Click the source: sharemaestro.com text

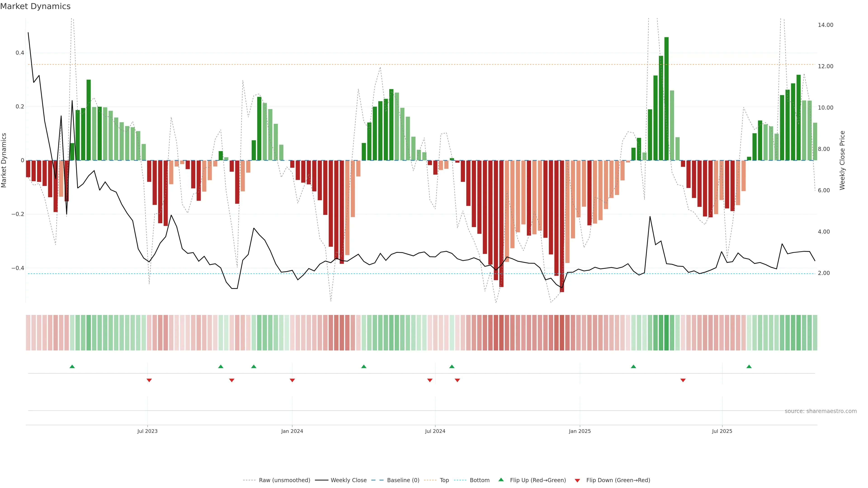point(821,411)
